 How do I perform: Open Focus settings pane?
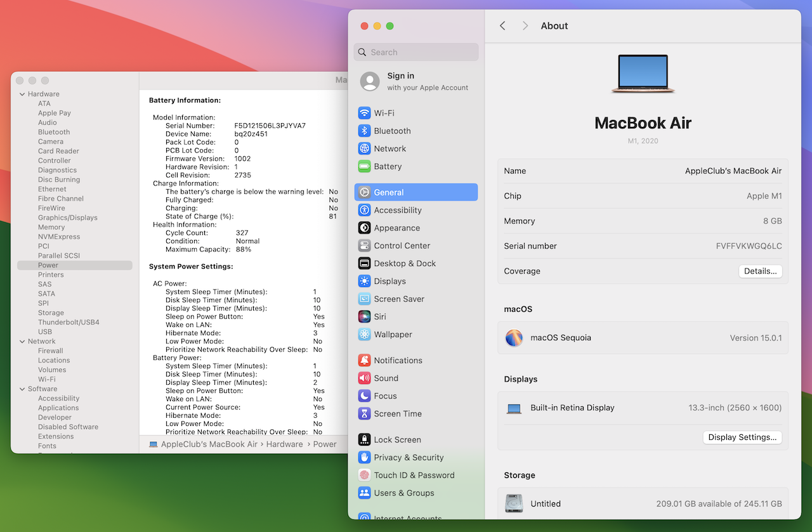pyautogui.click(x=416, y=396)
